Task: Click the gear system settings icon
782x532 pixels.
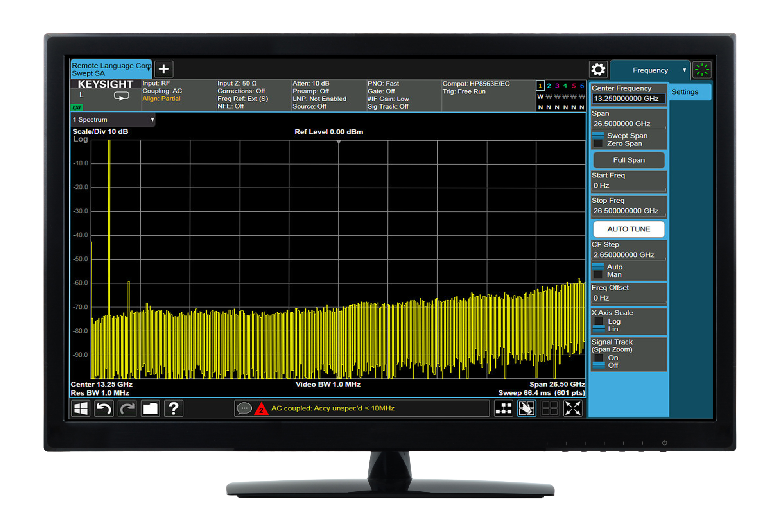Action: click(598, 70)
